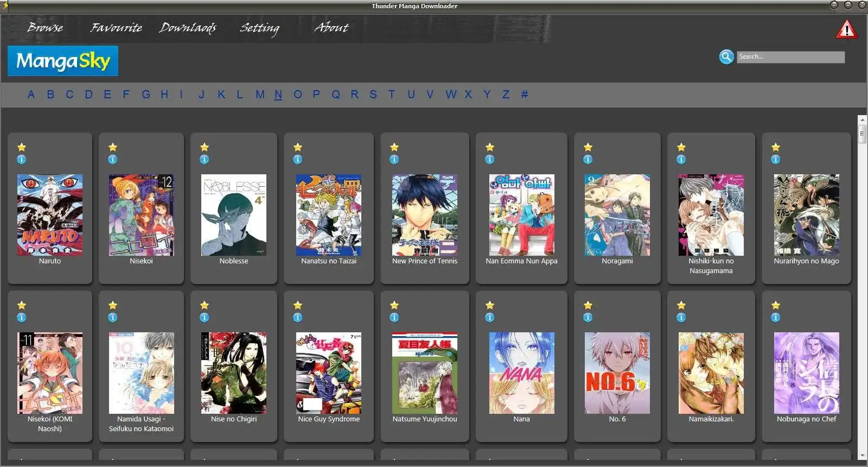The width and height of the screenshot is (868, 467).
Task: Open info for Nishiki-kun no Nasugamama
Action: click(681, 160)
